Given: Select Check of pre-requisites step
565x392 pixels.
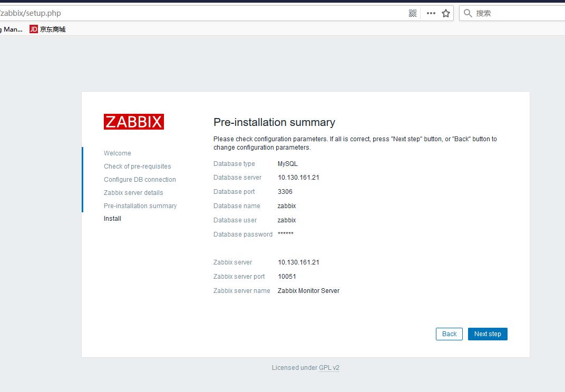Looking at the screenshot, I should tap(137, 166).
